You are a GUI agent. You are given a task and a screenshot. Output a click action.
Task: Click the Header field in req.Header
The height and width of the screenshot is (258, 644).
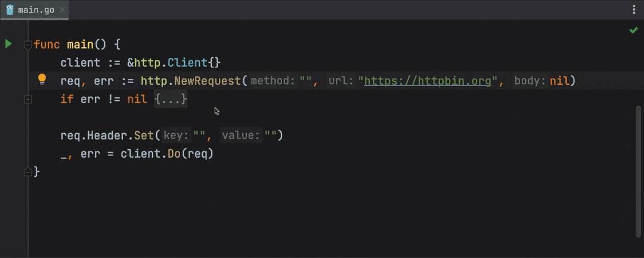click(x=107, y=136)
